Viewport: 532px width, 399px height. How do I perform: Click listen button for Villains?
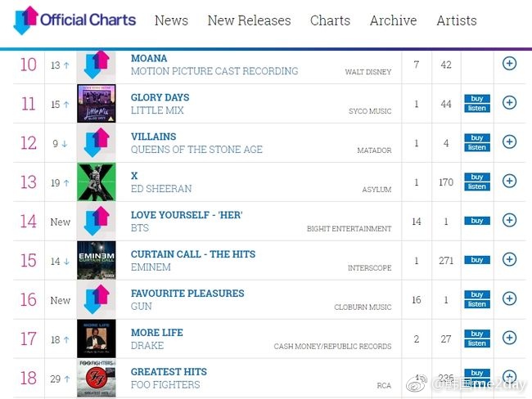tap(477, 147)
